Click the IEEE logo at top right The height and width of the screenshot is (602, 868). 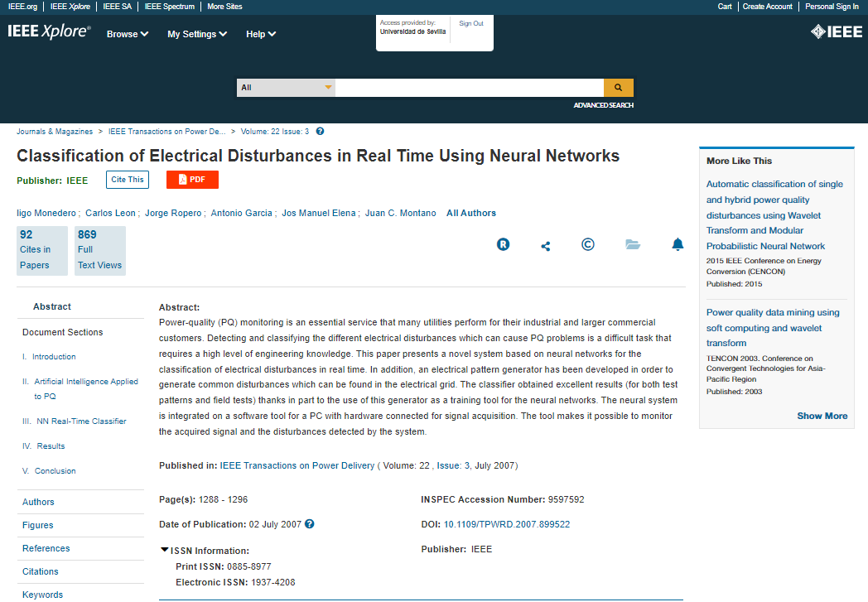836,32
